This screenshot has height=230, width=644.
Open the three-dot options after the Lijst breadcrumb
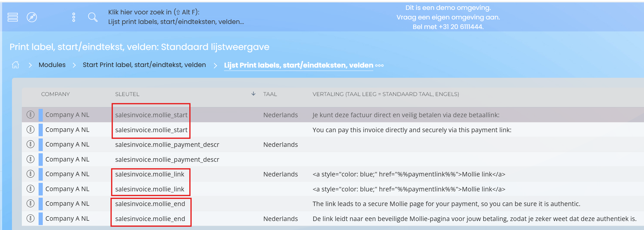coord(379,66)
